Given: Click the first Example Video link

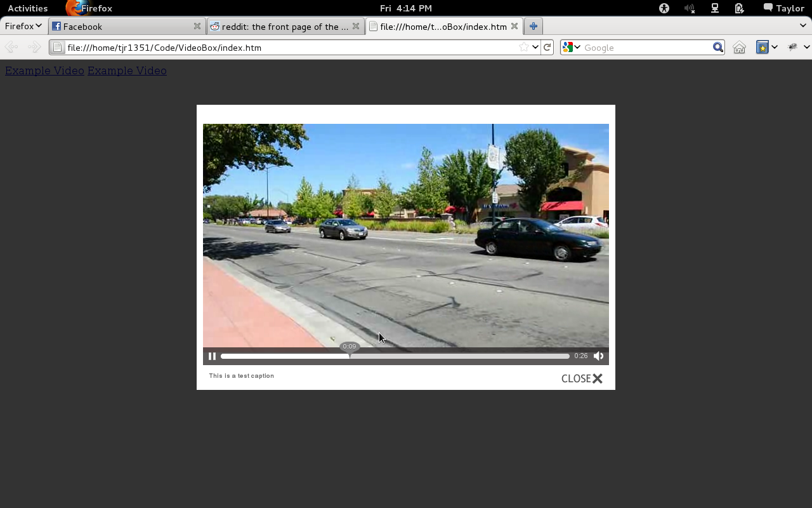Looking at the screenshot, I should [x=44, y=70].
